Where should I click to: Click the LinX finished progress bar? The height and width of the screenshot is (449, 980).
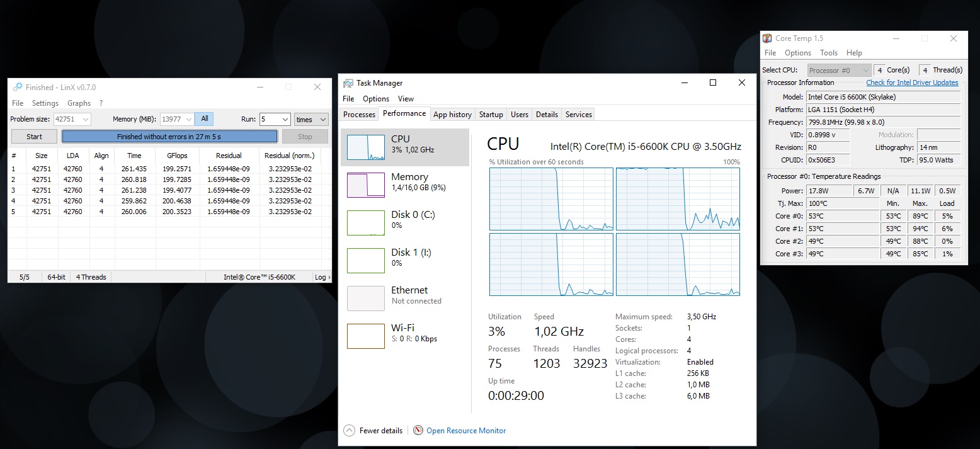click(x=169, y=137)
